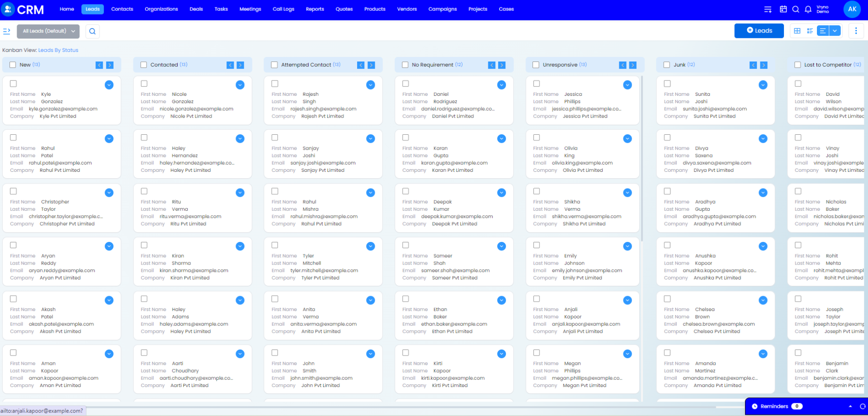Expand the chevron on Rajesh Singh's card
Viewport: 868px width, 416px height.
[x=371, y=85]
